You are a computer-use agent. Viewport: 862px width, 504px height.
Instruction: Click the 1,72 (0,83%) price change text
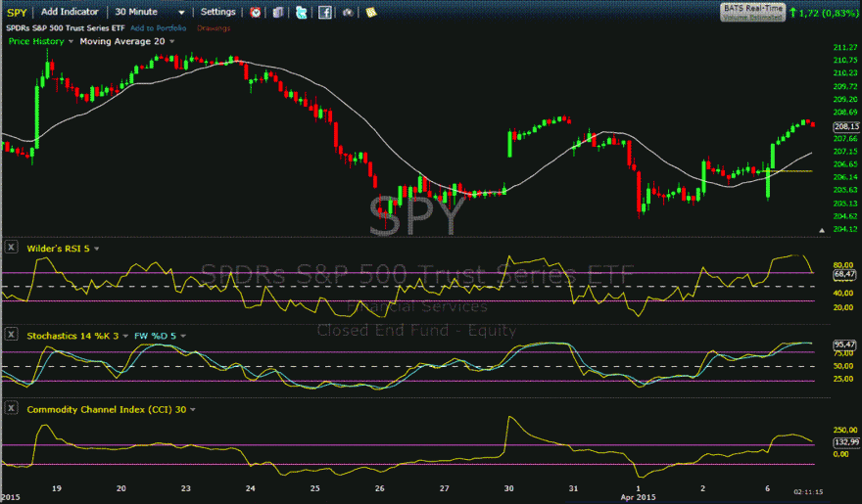(x=828, y=13)
